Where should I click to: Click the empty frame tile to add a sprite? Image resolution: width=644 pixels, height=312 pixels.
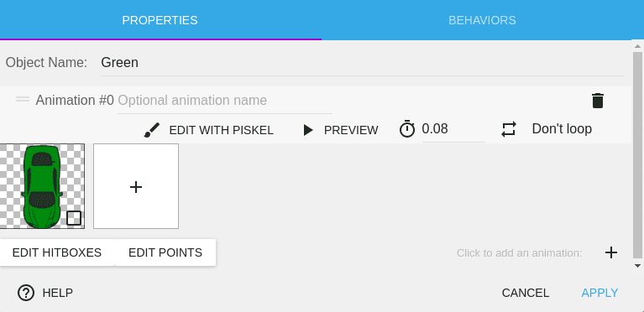coord(136,186)
